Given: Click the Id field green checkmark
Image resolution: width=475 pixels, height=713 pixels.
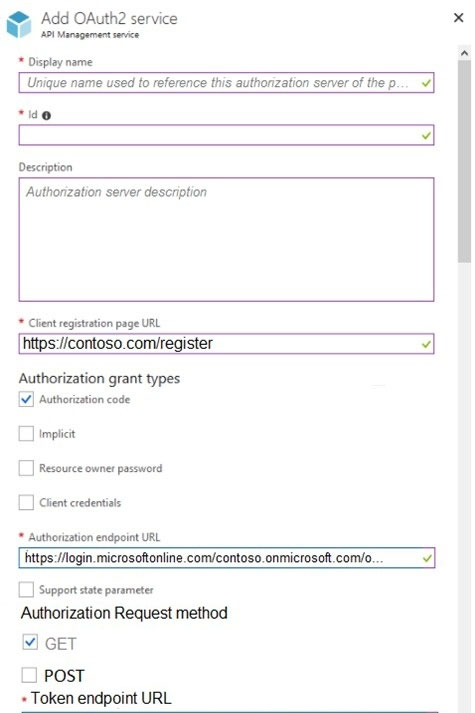Looking at the screenshot, I should coord(426,136).
